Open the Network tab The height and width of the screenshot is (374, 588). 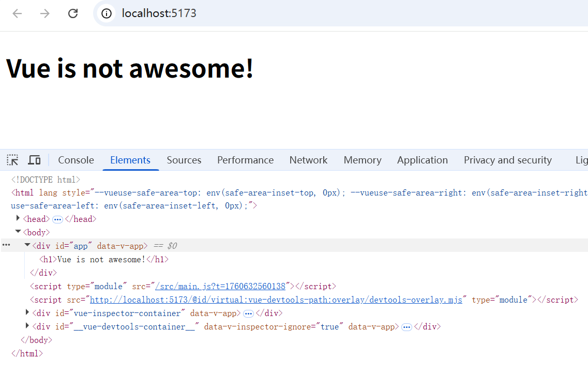coord(308,160)
